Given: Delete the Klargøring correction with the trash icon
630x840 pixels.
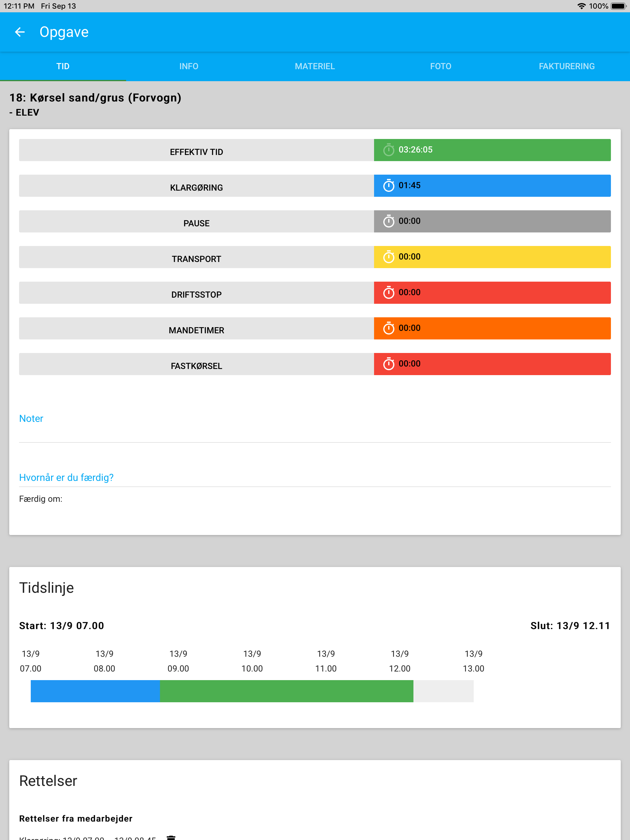Looking at the screenshot, I should click(171, 837).
